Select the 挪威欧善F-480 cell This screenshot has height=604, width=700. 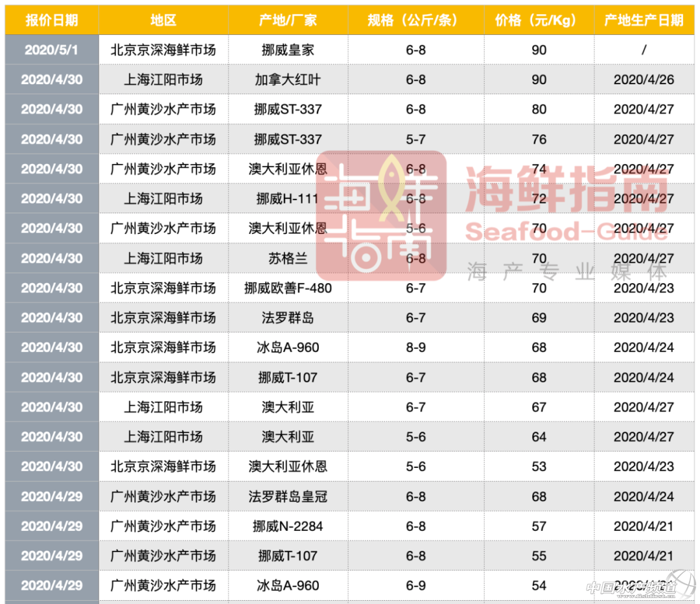[288, 288]
